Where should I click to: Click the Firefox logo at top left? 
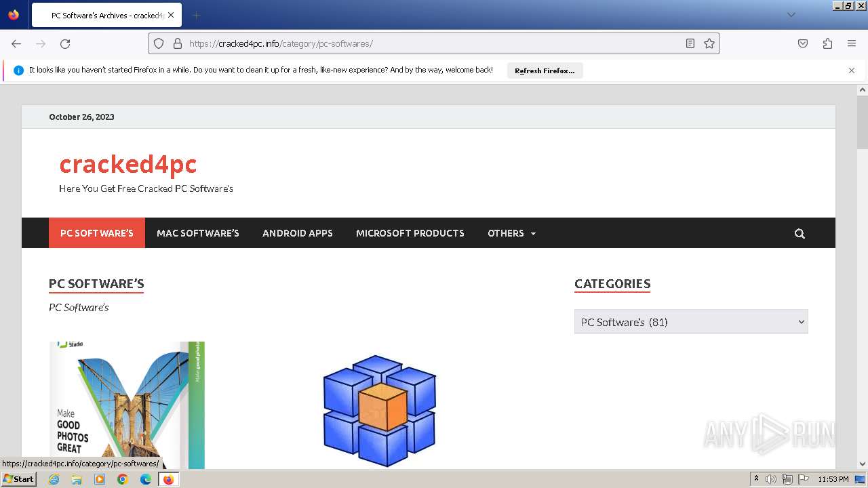coord(14,15)
